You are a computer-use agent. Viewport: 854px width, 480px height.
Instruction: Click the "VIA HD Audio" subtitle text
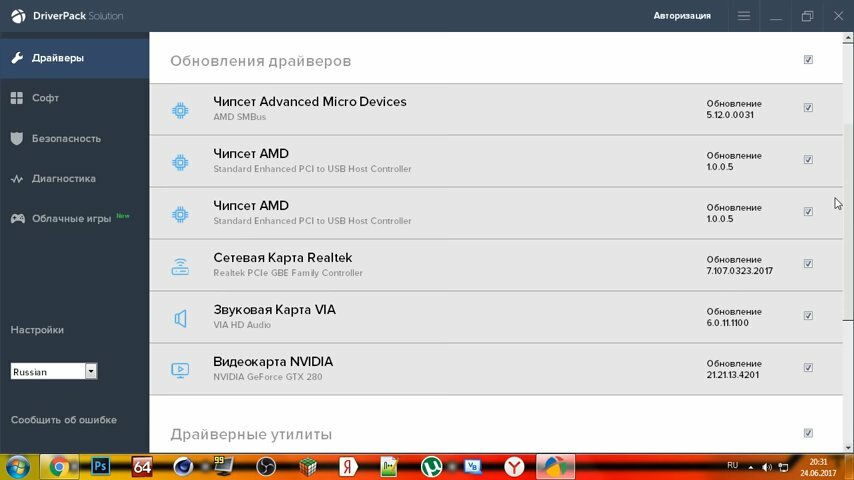pyautogui.click(x=242, y=325)
